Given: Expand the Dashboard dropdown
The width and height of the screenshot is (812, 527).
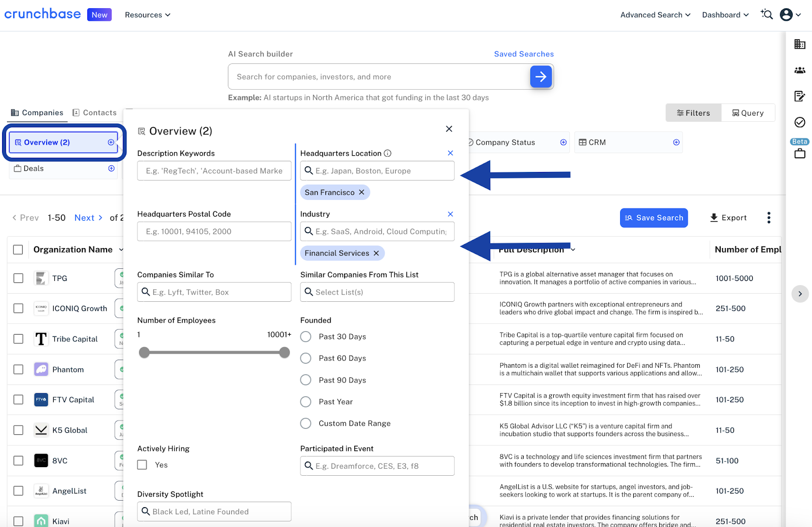Looking at the screenshot, I should 725,15.
